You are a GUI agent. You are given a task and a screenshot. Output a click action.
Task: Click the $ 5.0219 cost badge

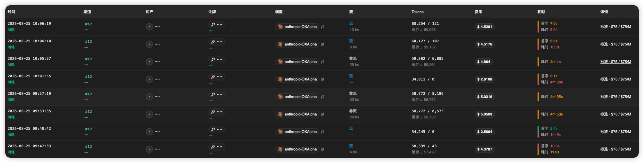[x=484, y=97]
